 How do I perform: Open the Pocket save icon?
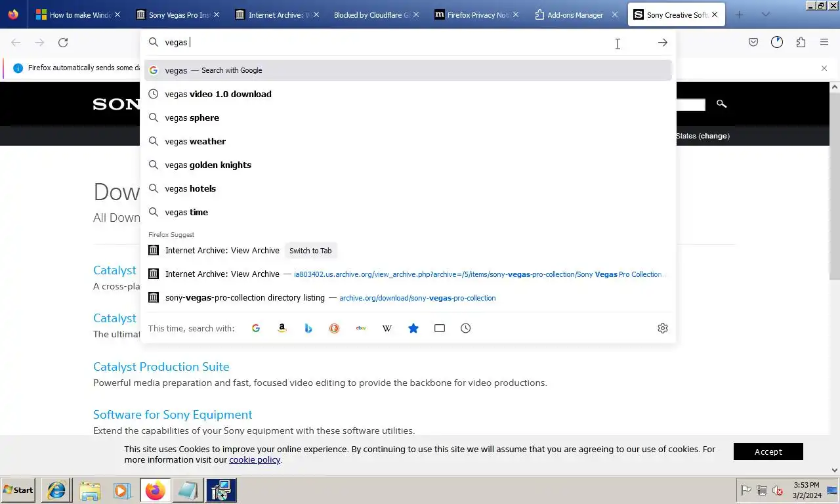click(x=753, y=43)
